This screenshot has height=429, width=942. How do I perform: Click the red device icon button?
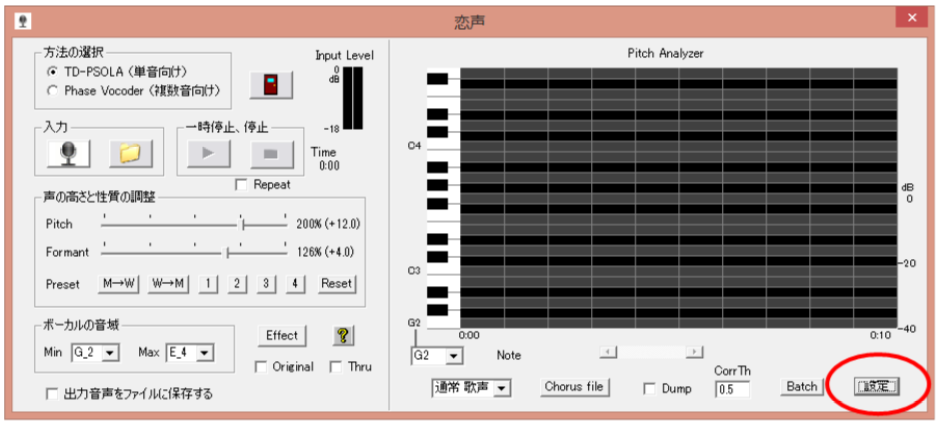point(270,86)
